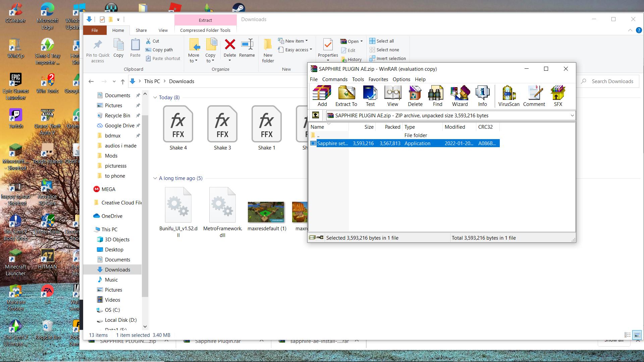Switch to the View ribbon tab

coord(163,30)
